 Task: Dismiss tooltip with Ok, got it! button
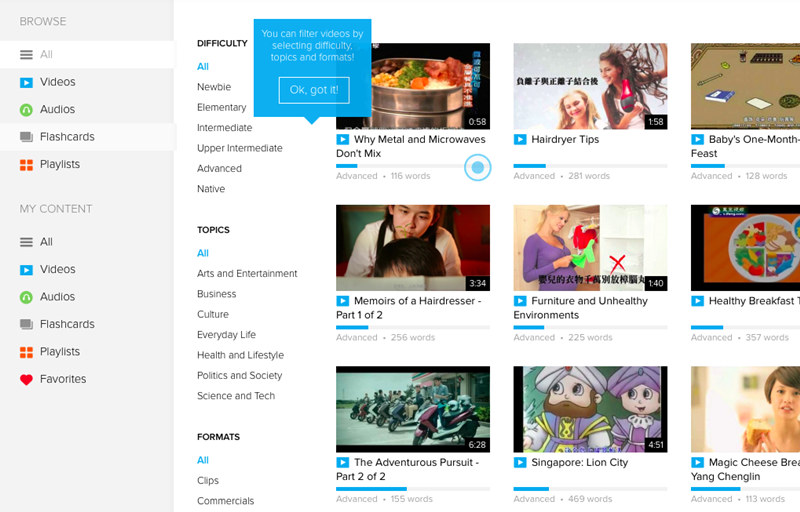tap(314, 90)
